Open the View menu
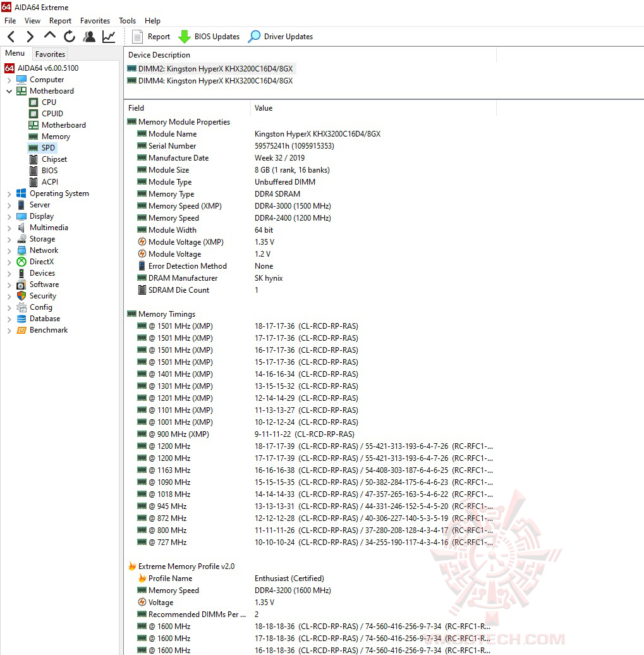 point(32,21)
